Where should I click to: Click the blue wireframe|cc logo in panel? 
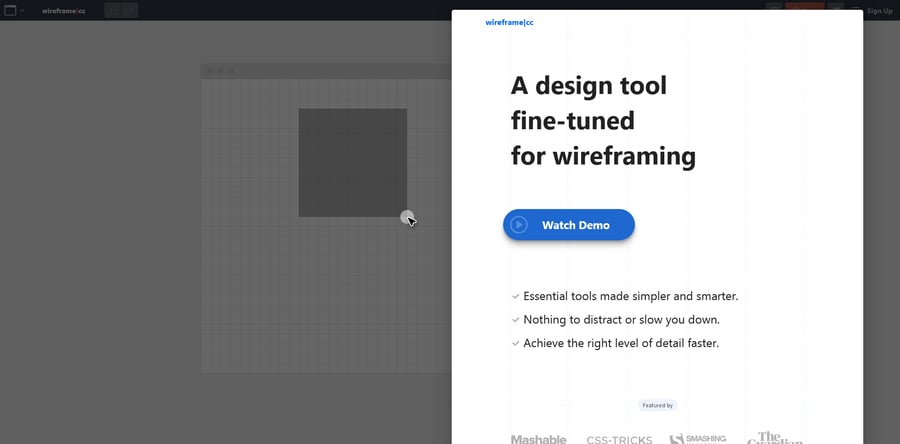tap(509, 22)
